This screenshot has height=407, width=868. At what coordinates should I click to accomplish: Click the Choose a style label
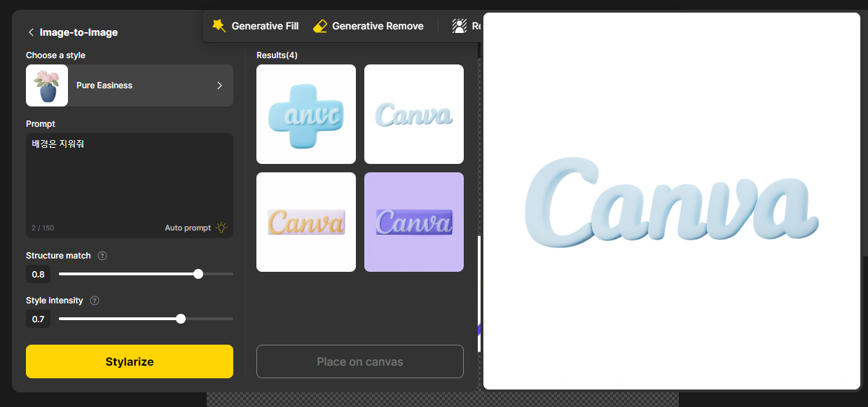55,55
